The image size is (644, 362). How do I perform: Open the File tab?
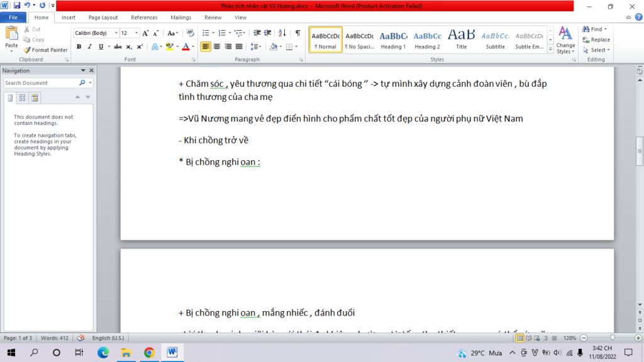click(13, 17)
